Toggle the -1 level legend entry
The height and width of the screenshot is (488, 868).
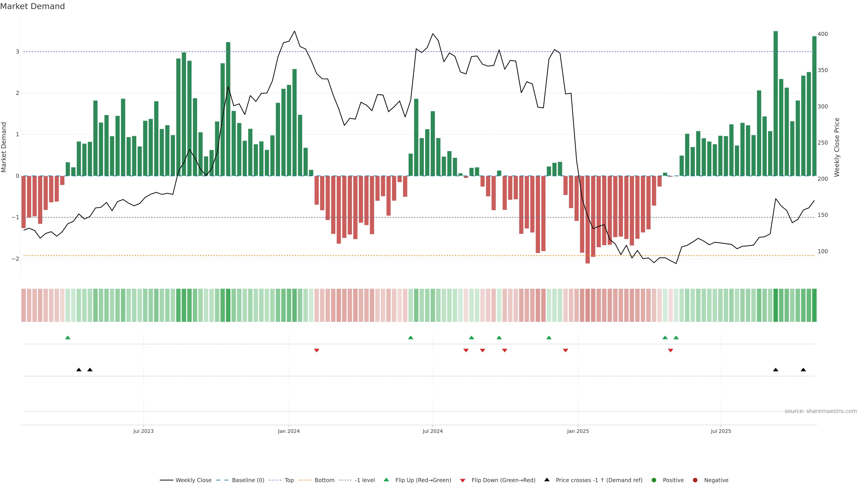[x=365, y=480]
